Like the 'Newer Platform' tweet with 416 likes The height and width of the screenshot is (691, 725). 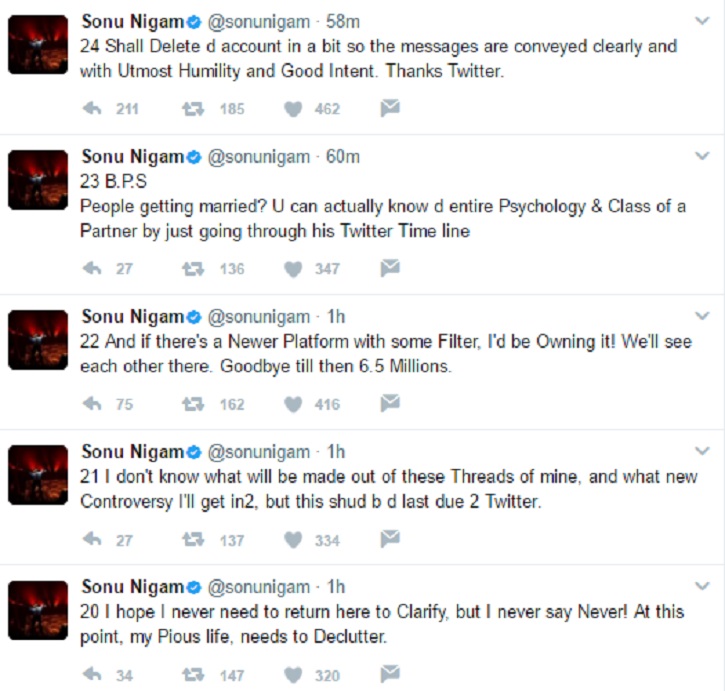(293, 404)
